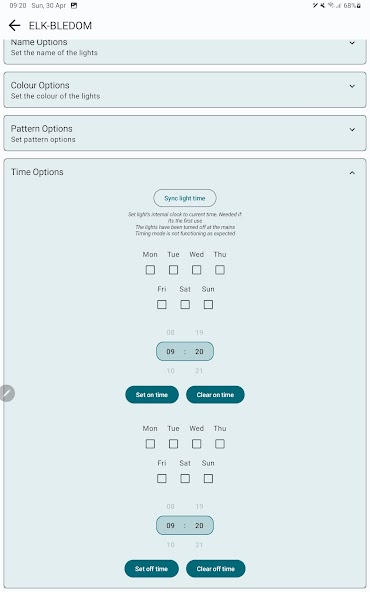Image resolution: width=370 pixels, height=592 pixels.
Task: Collapse the Time Options panel
Action: [352, 173]
